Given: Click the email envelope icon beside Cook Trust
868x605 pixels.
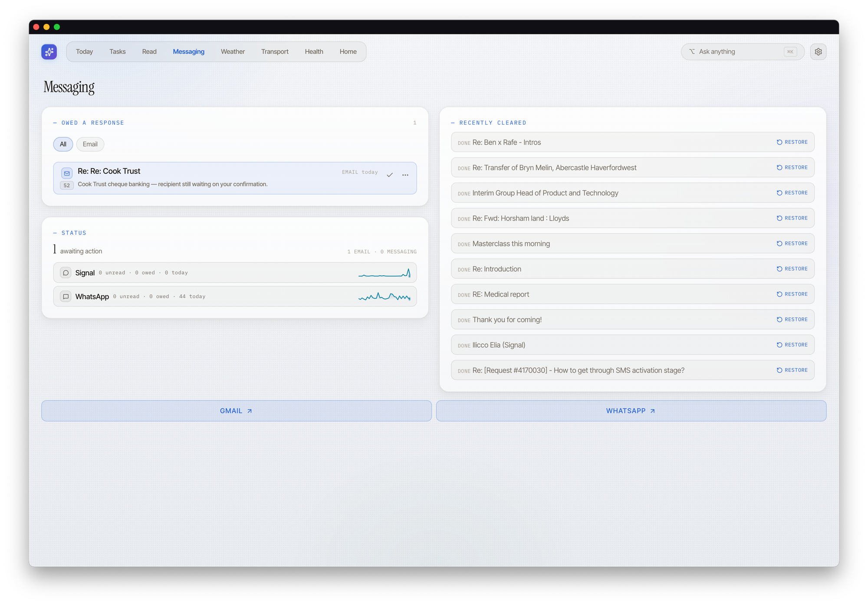Looking at the screenshot, I should coord(67,173).
